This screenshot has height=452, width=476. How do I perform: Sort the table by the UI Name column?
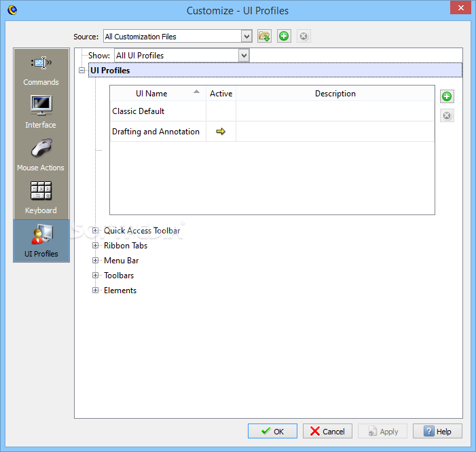pos(158,94)
